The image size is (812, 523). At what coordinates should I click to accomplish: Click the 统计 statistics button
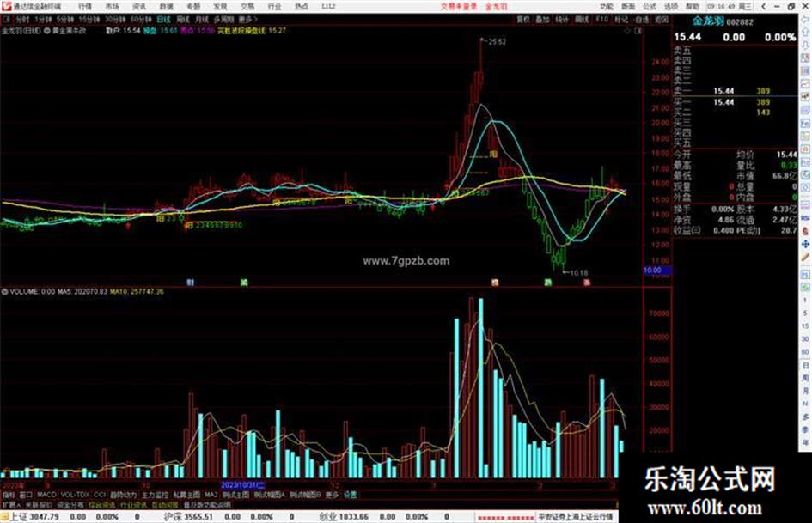click(x=562, y=19)
